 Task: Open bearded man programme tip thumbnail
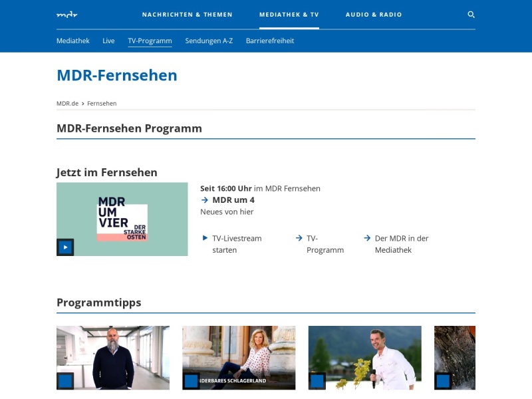point(113,358)
